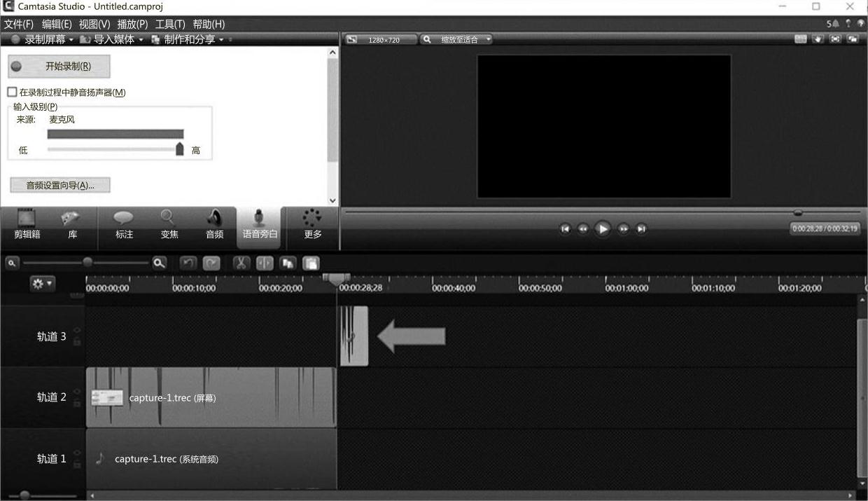Select the capture-1.trec (系统音频) clip
This screenshot has width=868, height=501.
tap(211, 459)
